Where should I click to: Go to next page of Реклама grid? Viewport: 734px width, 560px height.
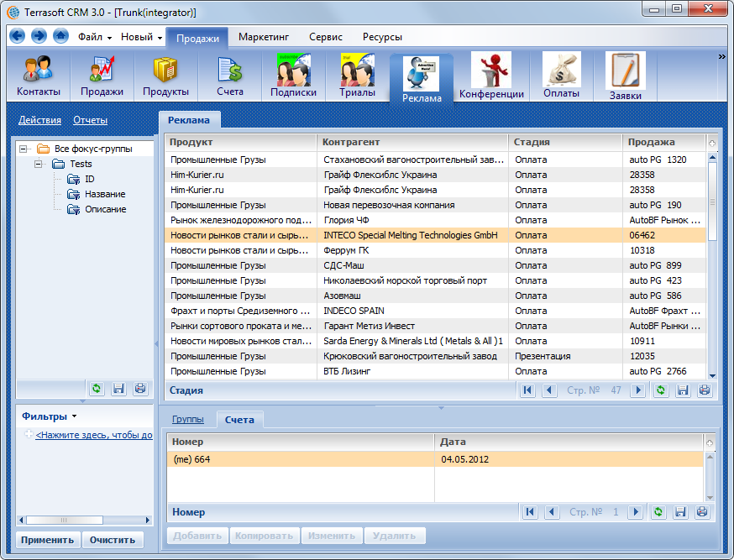(x=637, y=390)
